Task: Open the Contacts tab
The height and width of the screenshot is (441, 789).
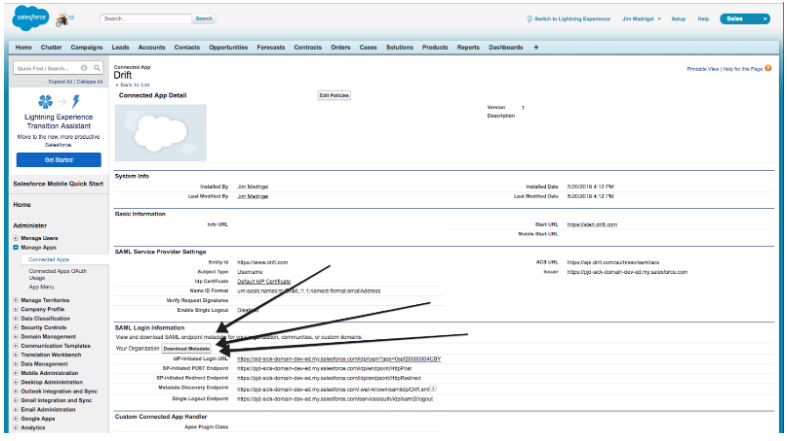Action: click(x=187, y=47)
